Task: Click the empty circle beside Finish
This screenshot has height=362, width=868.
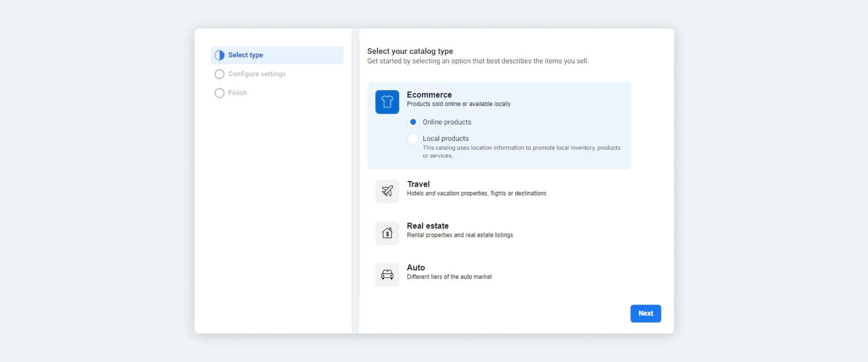Action: 220,93
